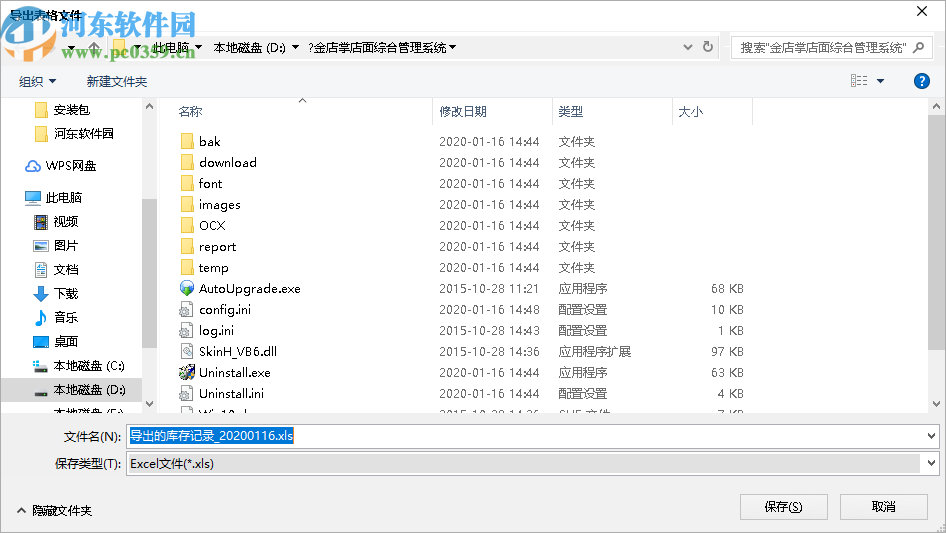Click the 取消 button
The image size is (946, 533).
click(883, 506)
